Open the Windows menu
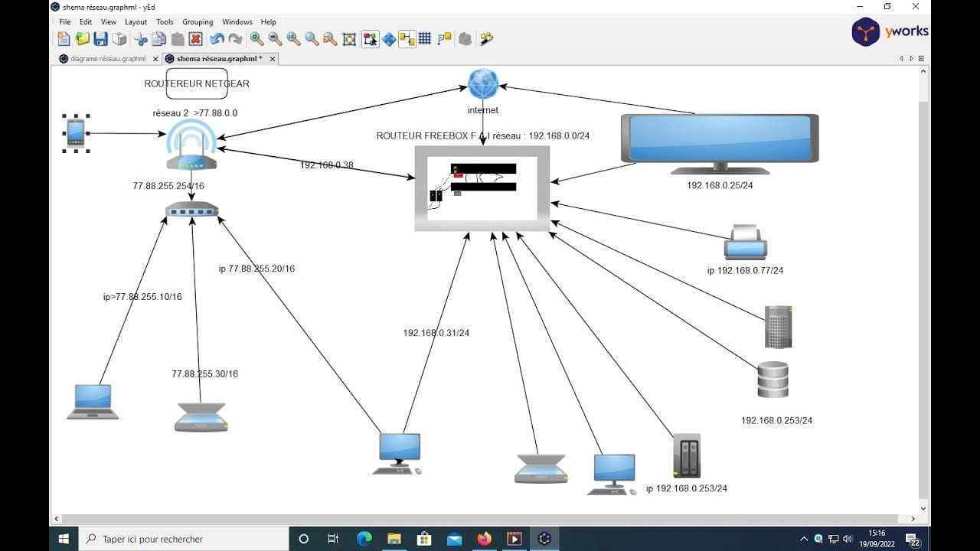Viewport: 980px width, 551px height. tap(237, 22)
